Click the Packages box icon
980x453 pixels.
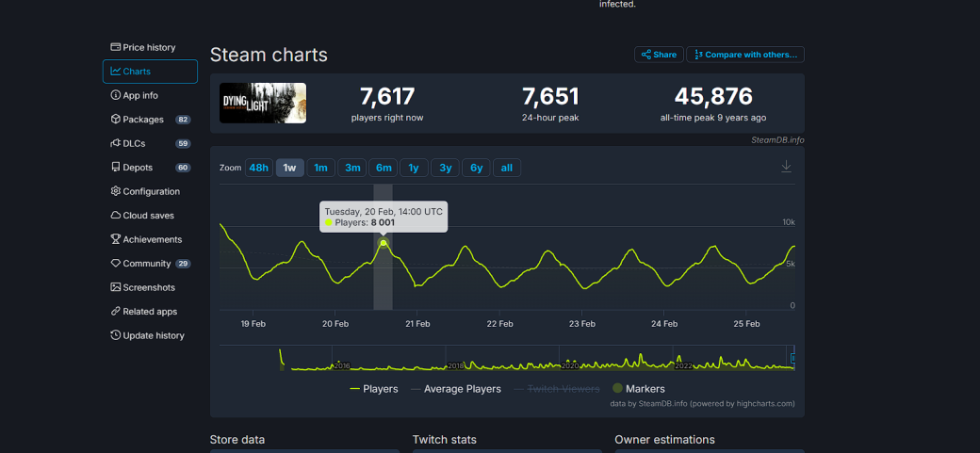116,119
